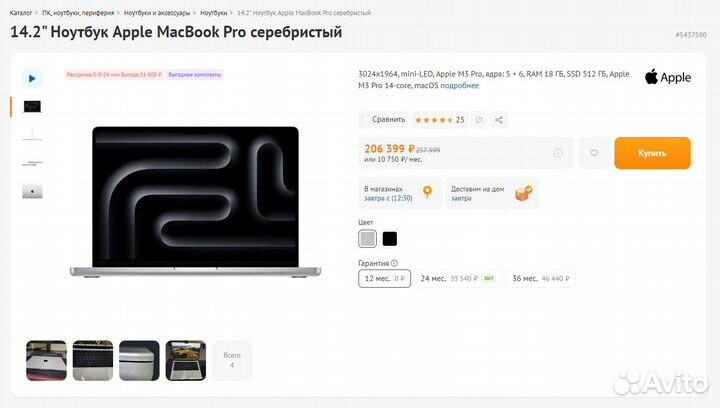Image resolution: width=720 pixels, height=408 pixels.
Task: Tick the Сравнить checkbox
Action: point(366,119)
